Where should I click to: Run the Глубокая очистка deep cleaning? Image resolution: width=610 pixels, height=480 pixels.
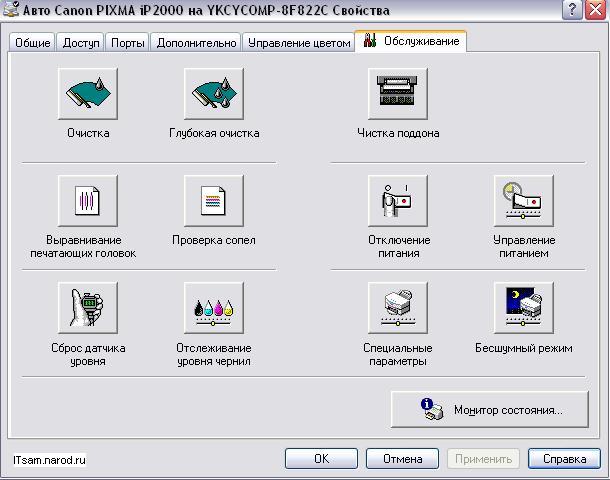click(x=214, y=94)
